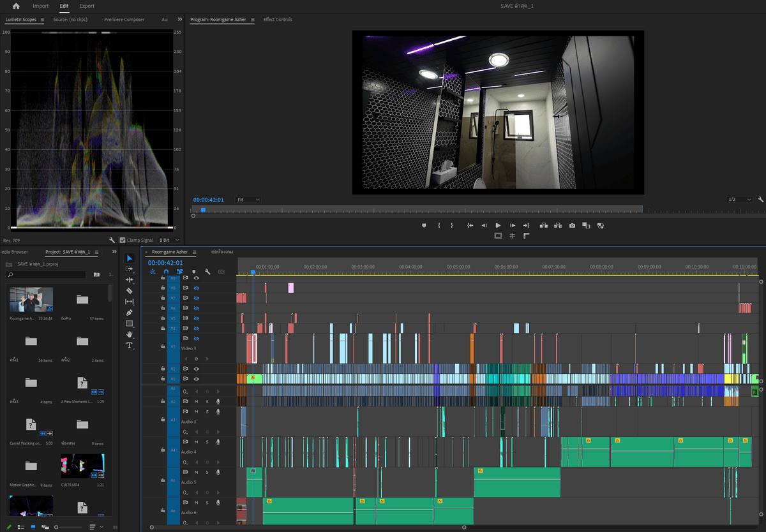Viewport: 766px width, 532px height.
Task: Play the sequence in Program monitor
Action: click(498, 225)
